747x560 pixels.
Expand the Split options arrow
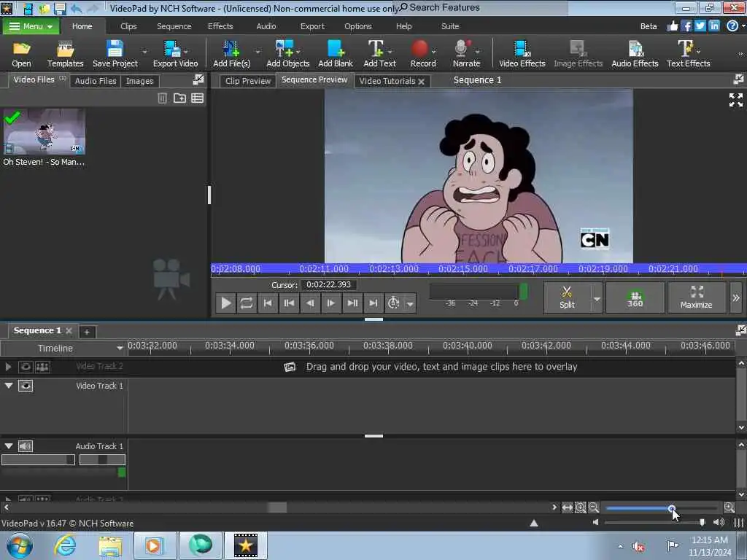597,298
